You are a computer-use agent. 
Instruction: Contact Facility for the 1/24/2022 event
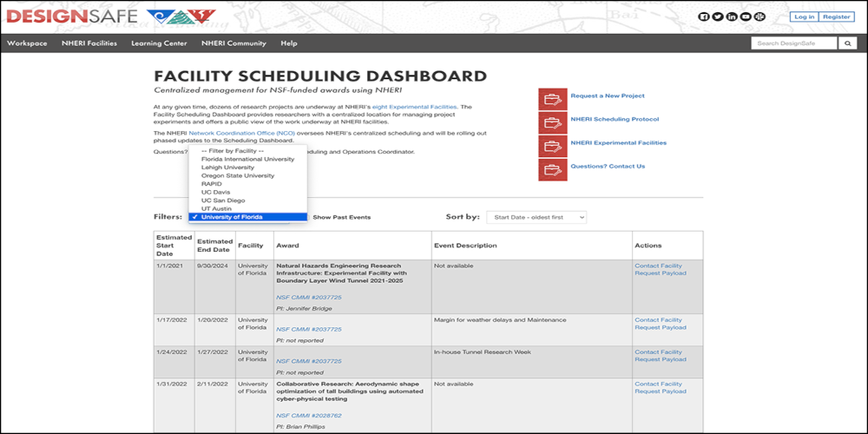pyautogui.click(x=658, y=352)
